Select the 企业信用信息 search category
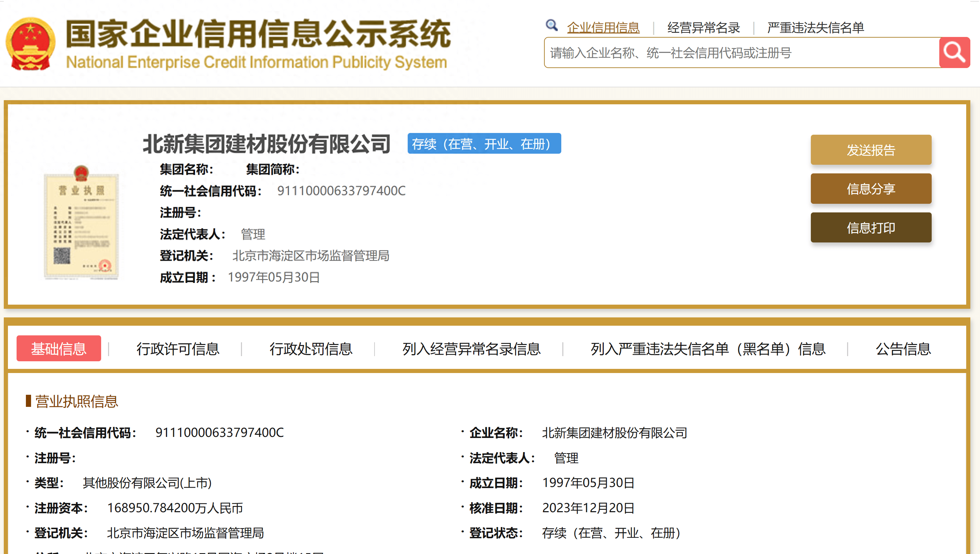Screen dimensions: 980x554 (x=603, y=27)
